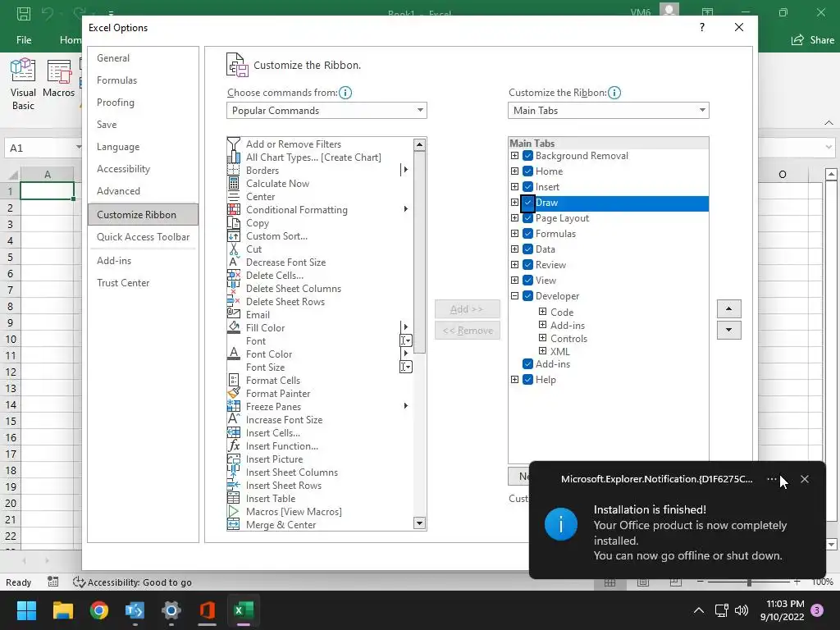
Task: Click the commands list scrollbar down arrow
Action: click(419, 523)
